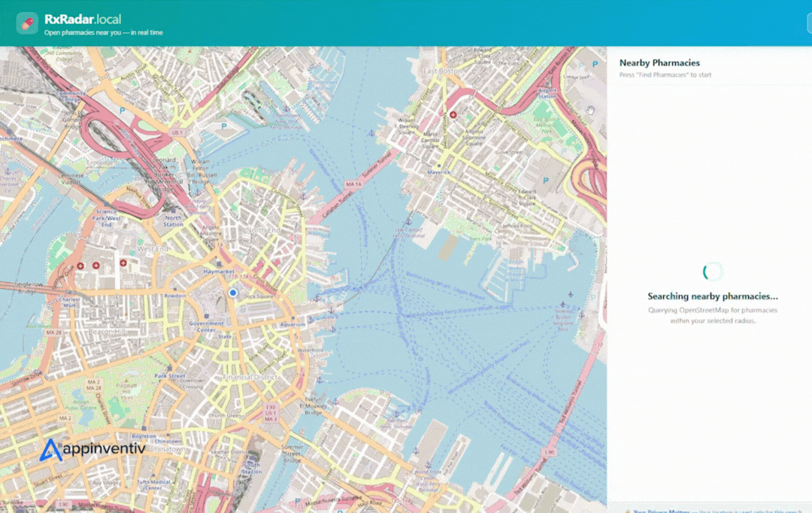Click the South Station label on map
Screen dimensions: 812x513
(252, 468)
